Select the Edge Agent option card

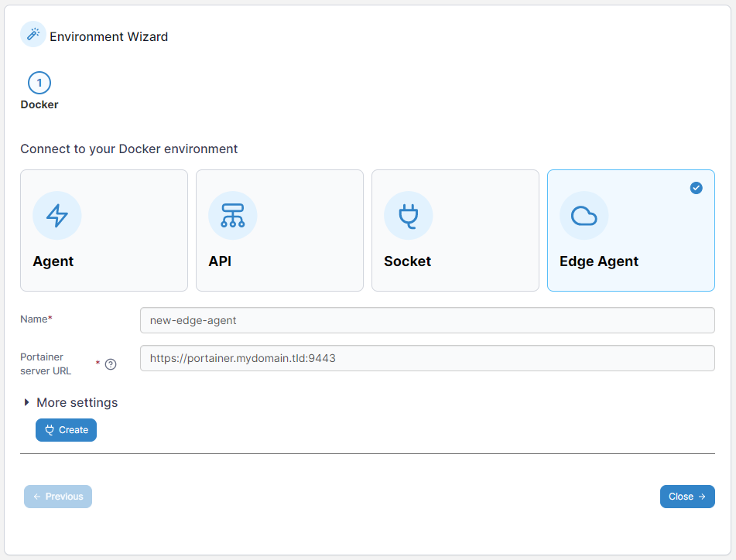tap(631, 230)
